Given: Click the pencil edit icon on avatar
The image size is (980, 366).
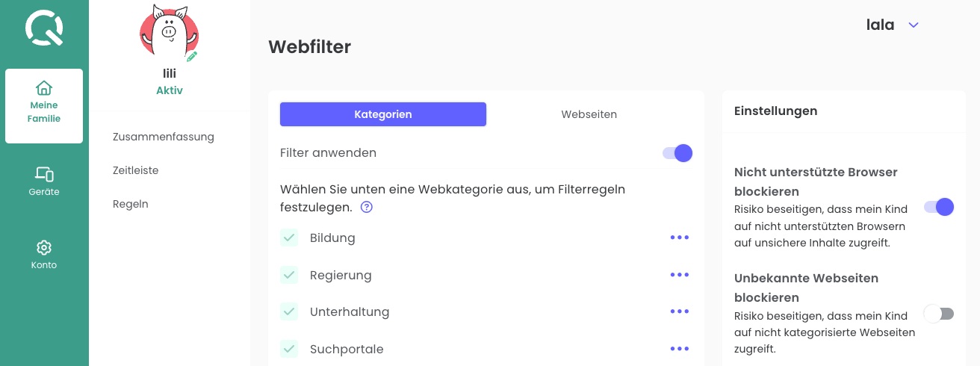Looking at the screenshot, I should 192,56.
